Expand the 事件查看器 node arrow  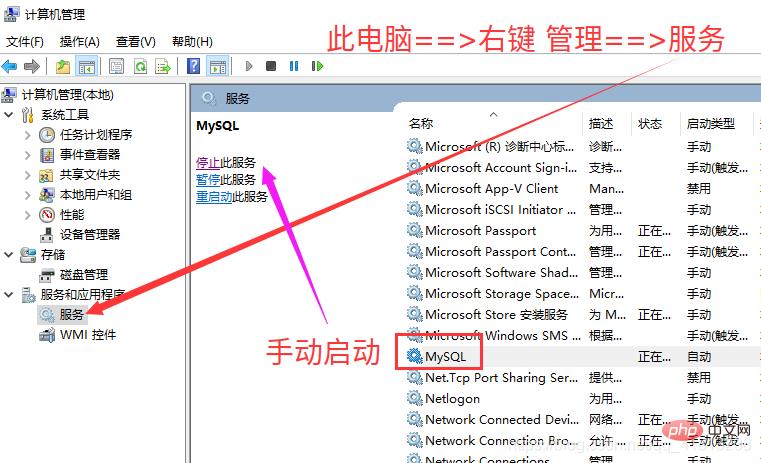tap(28, 155)
